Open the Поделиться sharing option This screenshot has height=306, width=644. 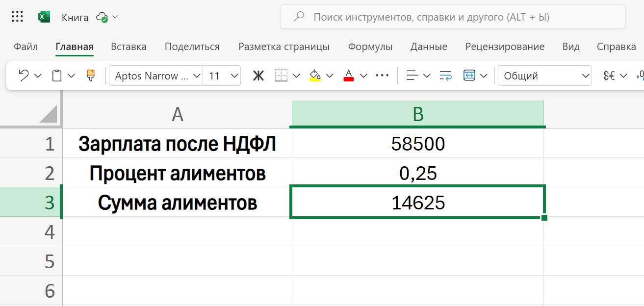(191, 47)
